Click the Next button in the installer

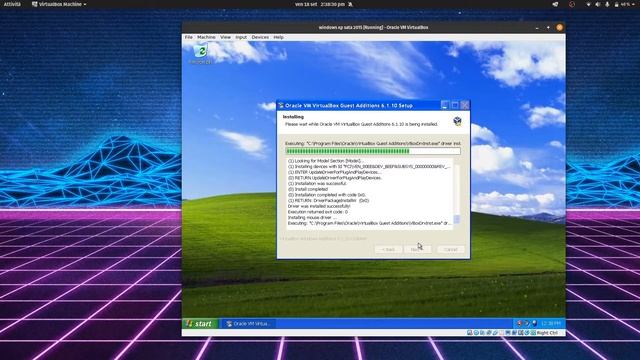pos(417,249)
